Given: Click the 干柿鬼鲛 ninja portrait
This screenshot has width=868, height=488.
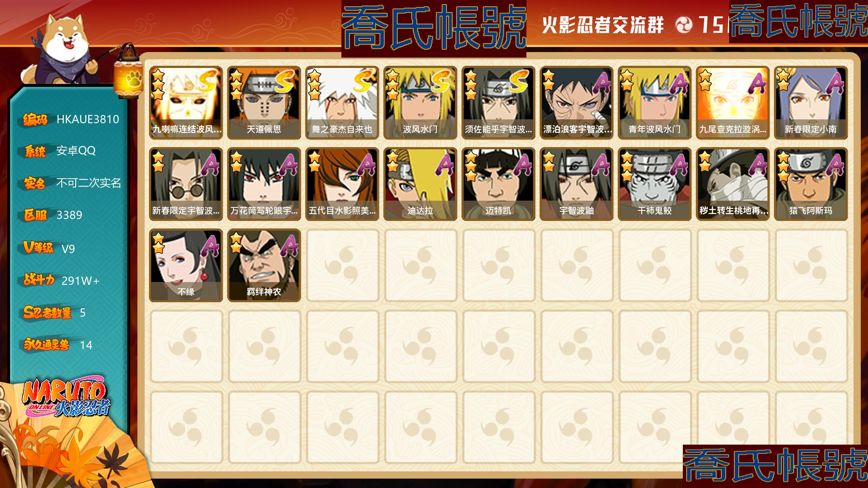Looking at the screenshot, I should pyautogui.click(x=655, y=184).
